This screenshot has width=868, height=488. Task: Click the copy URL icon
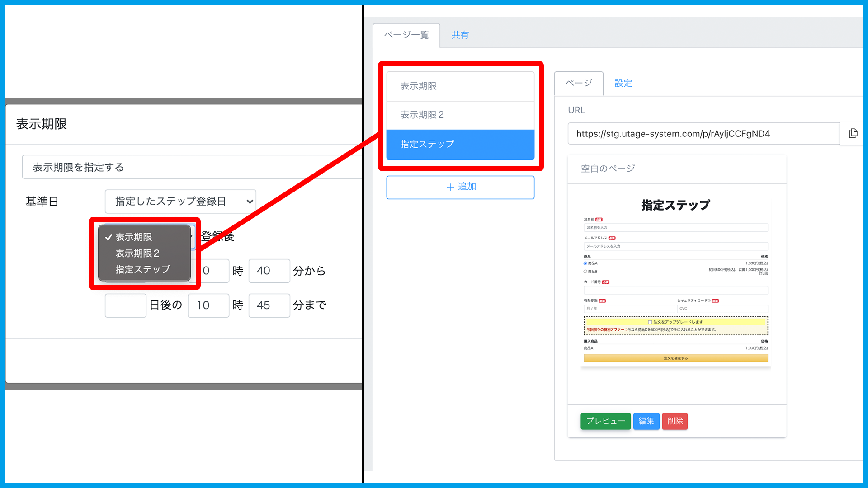(x=853, y=133)
